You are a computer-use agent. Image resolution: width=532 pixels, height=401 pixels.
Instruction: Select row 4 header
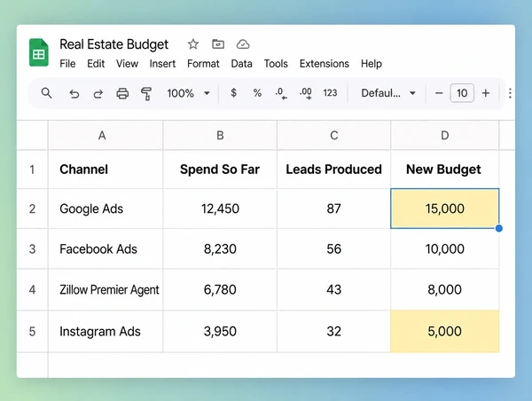[32, 289]
